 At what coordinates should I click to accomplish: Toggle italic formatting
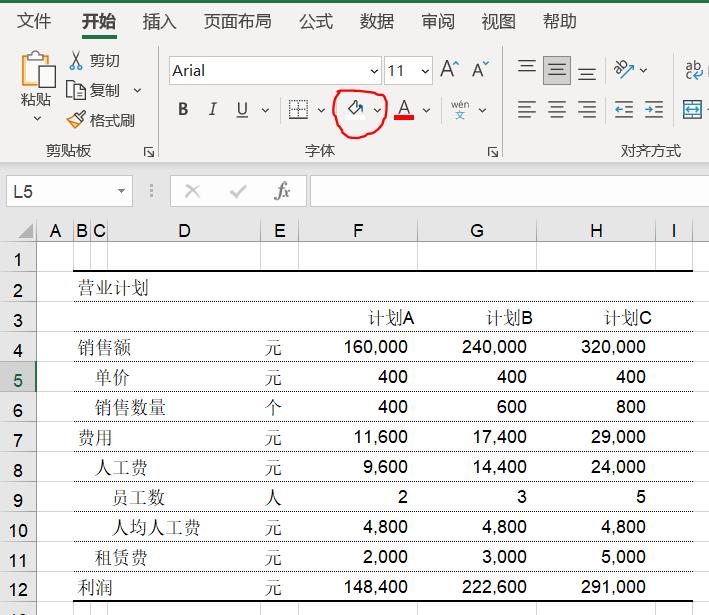pos(213,109)
